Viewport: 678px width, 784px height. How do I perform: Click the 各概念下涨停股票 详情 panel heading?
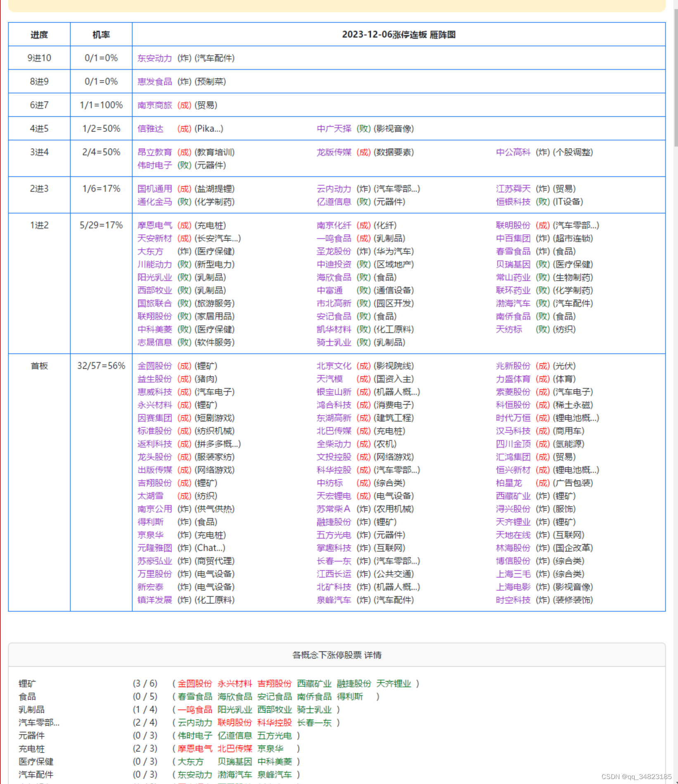click(x=337, y=655)
